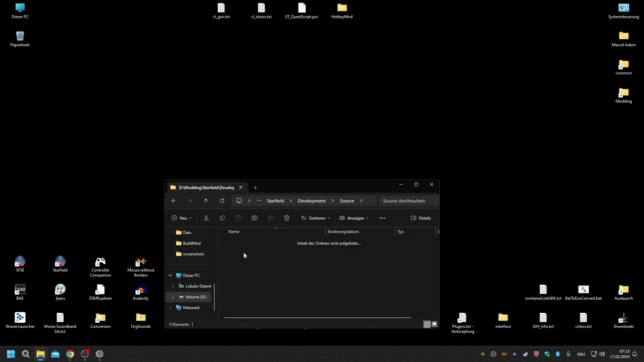Select the Controller Companion desktop icon

point(101,267)
